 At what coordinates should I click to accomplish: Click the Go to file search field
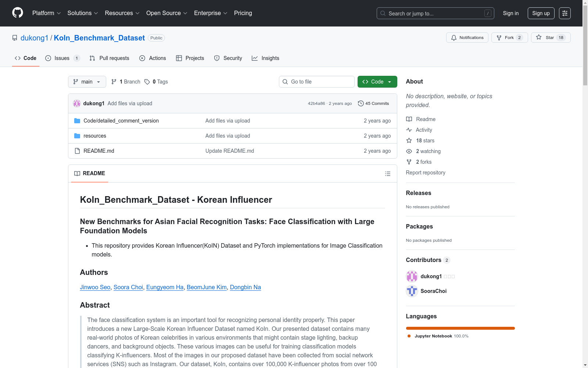tap(317, 82)
